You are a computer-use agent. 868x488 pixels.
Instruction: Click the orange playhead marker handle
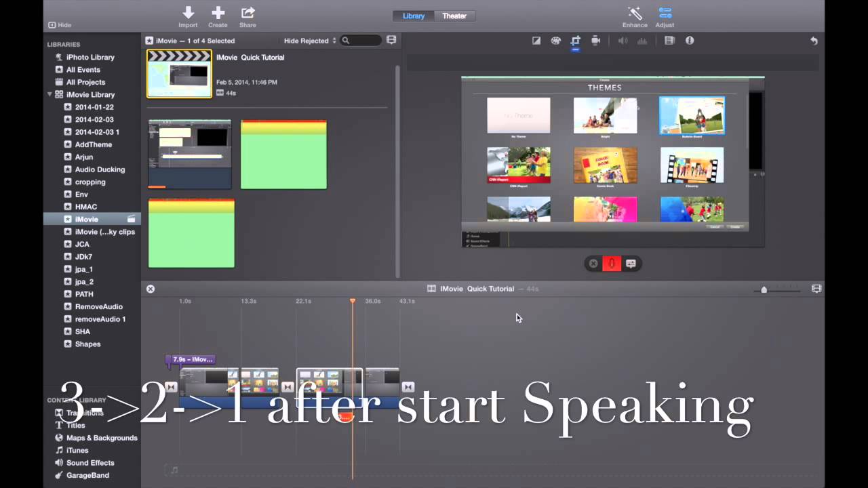(x=353, y=300)
